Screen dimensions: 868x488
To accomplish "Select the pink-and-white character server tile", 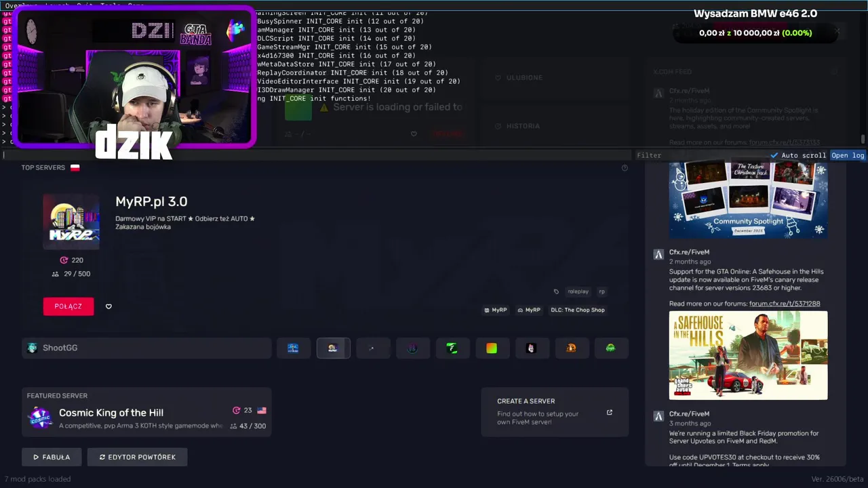I will click(x=532, y=348).
